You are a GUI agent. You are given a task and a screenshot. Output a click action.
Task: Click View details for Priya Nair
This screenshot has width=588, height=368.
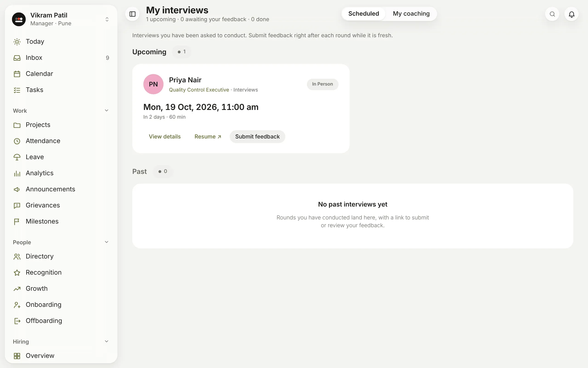pyautogui.click(x=165, y=137)
